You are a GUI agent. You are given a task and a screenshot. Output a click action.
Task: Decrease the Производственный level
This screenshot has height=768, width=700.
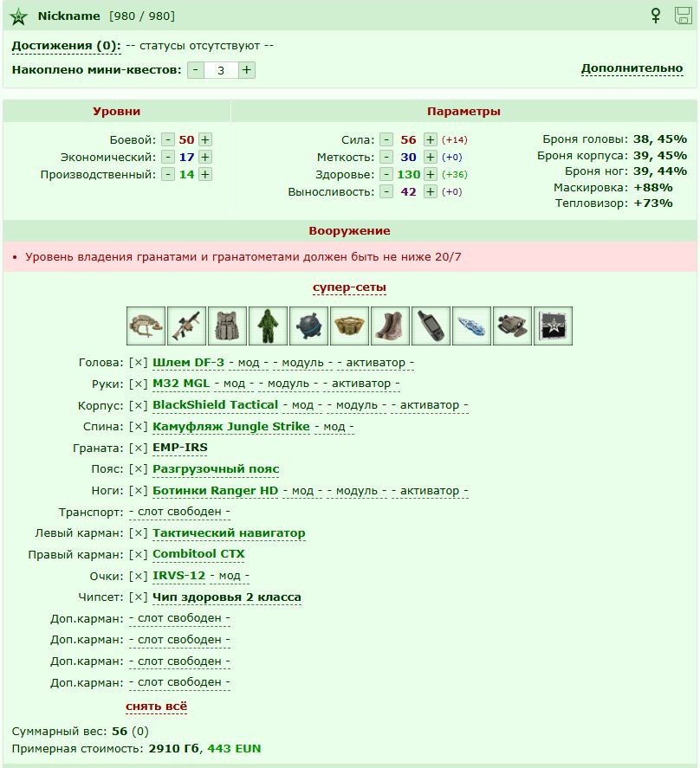click(x=168, y=174)
